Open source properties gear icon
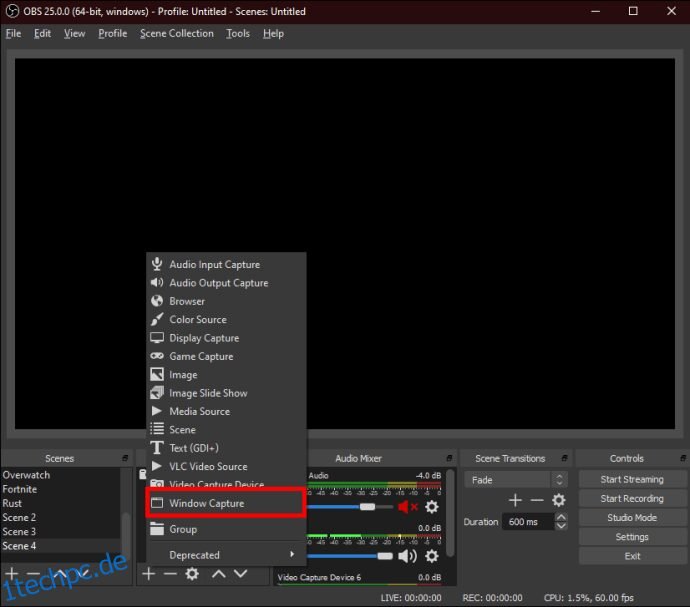 pyautogui.click(x=192, y=574)
